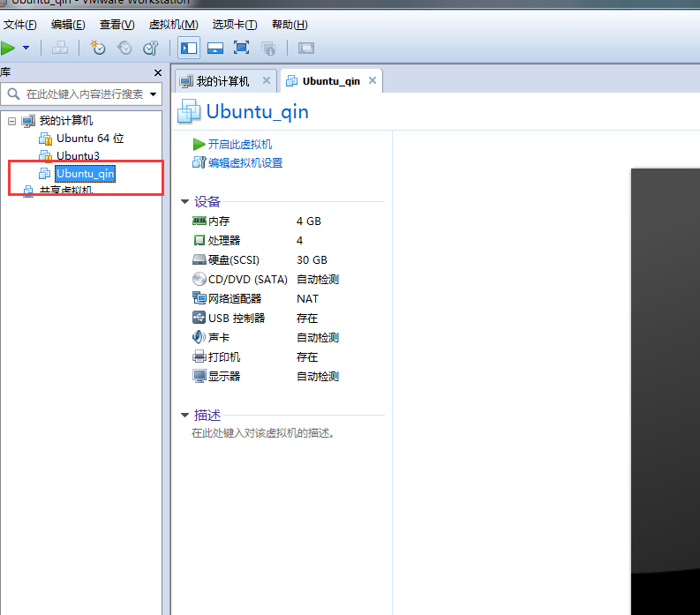
Task: Open the power options dropdown arrow
Action: [26, 48]
